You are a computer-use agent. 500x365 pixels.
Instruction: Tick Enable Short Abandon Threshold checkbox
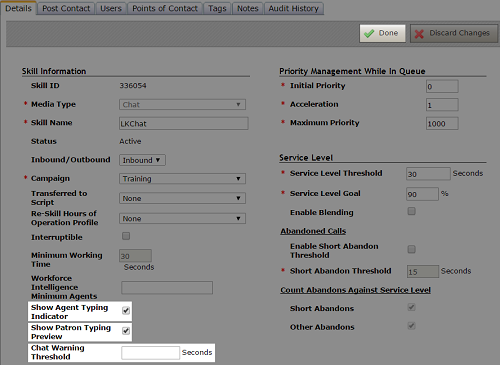click(x=412, y=249)
